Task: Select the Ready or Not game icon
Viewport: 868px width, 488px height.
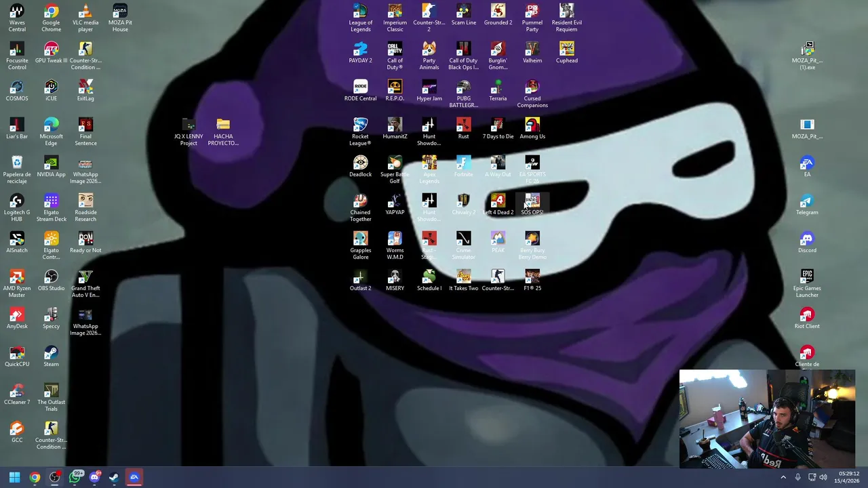Action: click(85, 242)
